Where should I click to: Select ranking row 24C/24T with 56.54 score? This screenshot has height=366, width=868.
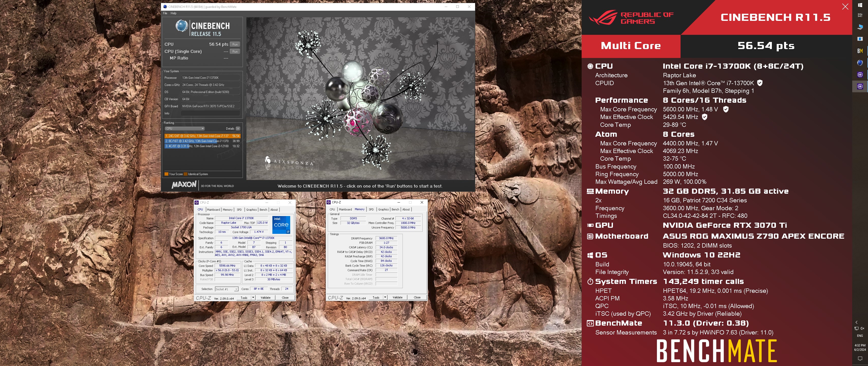coord(202,136)
